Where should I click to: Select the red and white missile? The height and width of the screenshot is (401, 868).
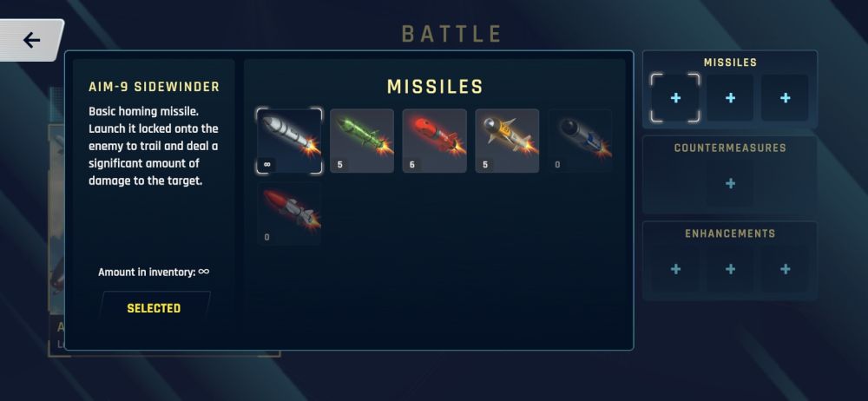(x=289, y=214)
